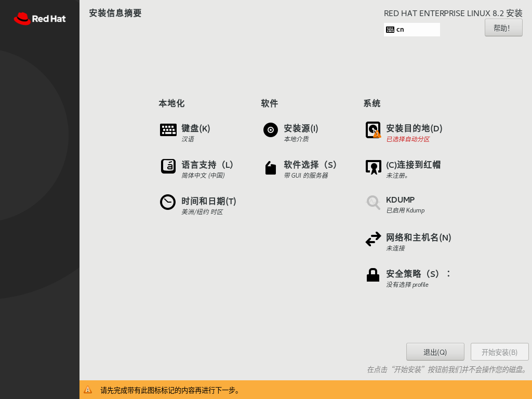Open KDUMP title label
The width and height of the screenshot is (532, 399).
pyautogui.click(x=401, y=200)
